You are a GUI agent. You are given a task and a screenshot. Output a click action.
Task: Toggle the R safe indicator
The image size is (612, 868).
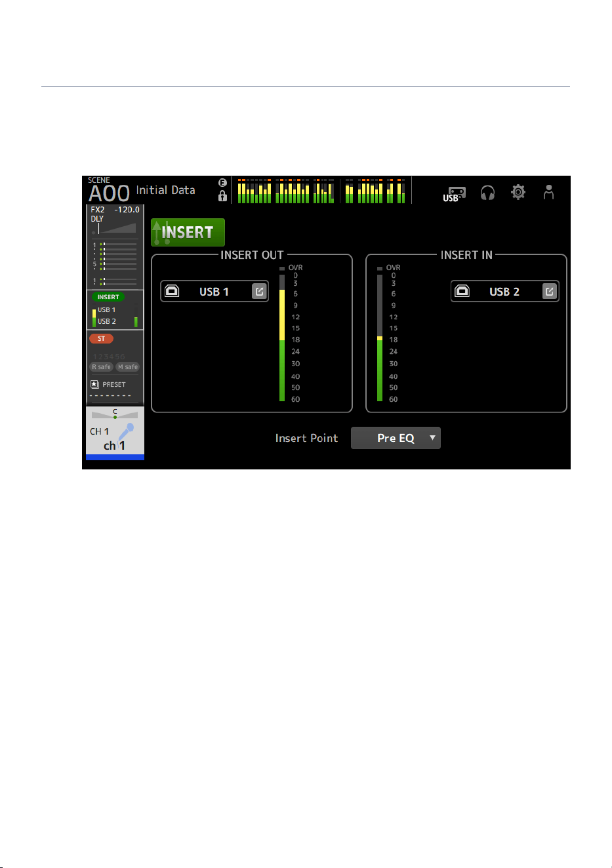[102, 367]
